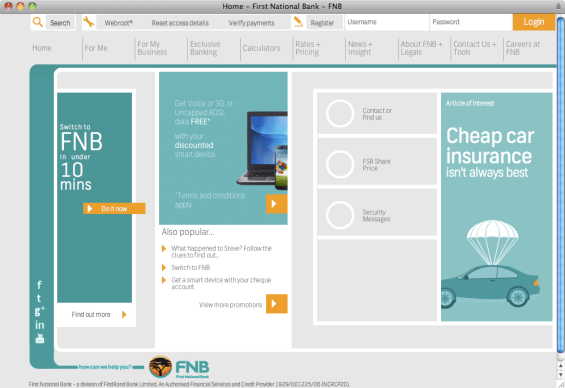Click the Do it now button
565x388 pixels.
point(114,209)
